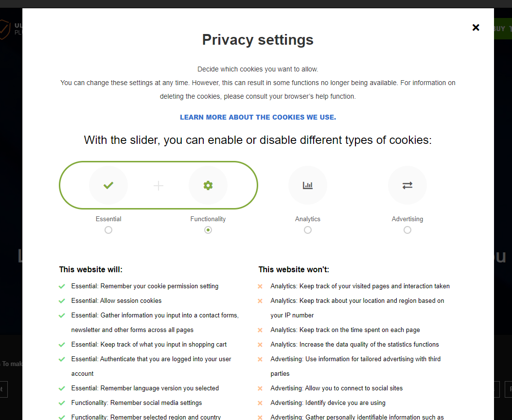Click the Advertising label under slider
This screenshot has height=420, width=512.
point(407,219)
